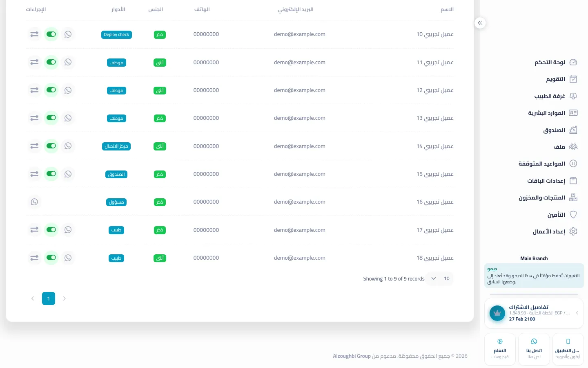Image resolution: width=588 pixels, height=368 pixels.
Task: Click transfer arrows icon for عميل تجريبي 17
Action: [x=34, y=230]
